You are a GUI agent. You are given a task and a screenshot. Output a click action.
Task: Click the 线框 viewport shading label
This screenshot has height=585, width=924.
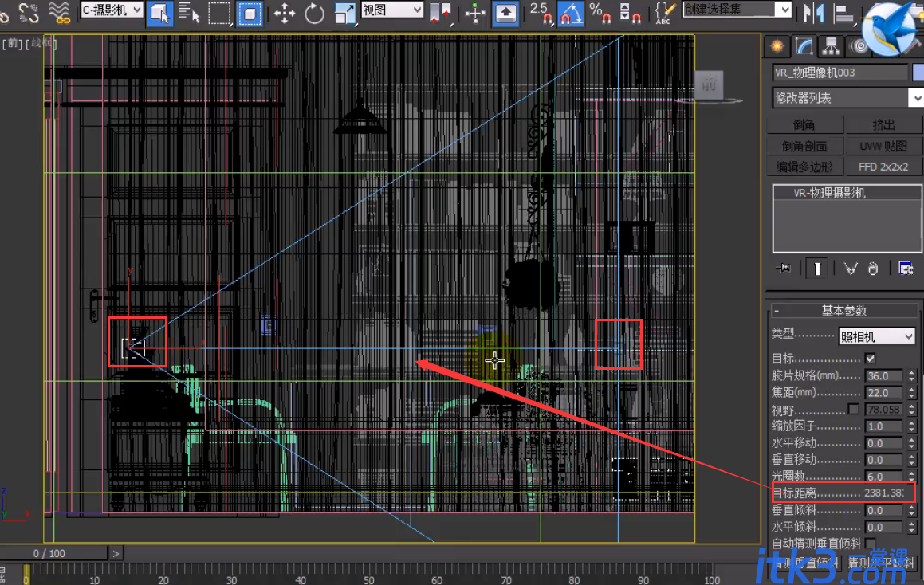[41, 44]
